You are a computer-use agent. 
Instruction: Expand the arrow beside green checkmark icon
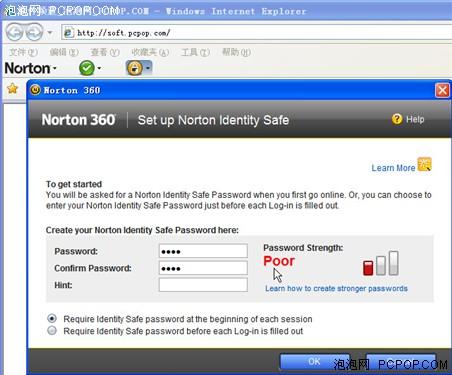[x=99, y=68]
